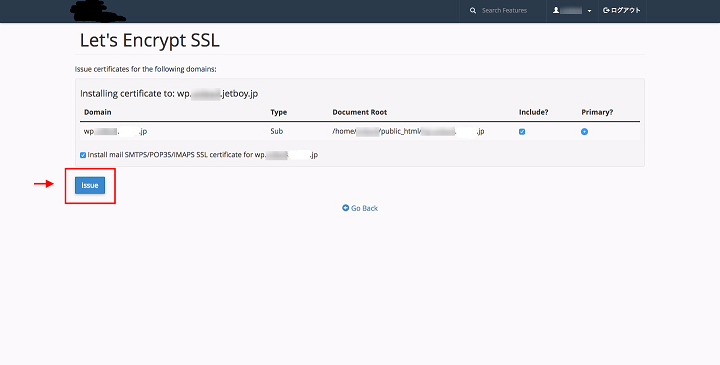Image resolution: width=720 pixels, height=365 pixels.
Task: Expand the user account dropdown caret
Action: (x=589, y=11)
